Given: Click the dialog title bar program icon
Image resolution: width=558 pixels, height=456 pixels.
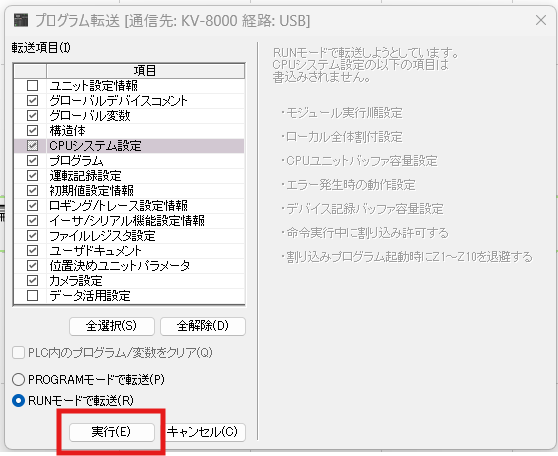Looking at the screenshot, I should pyautogui.click(x=21, y=20).
